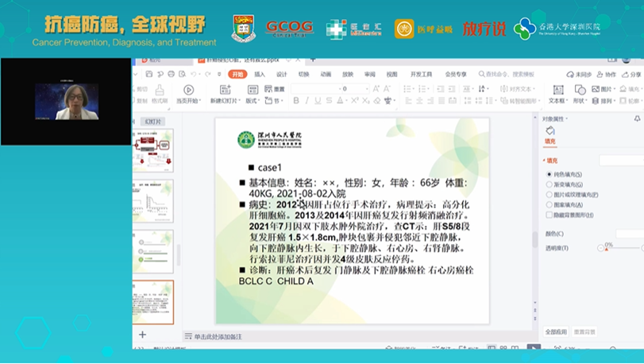Collapse the fill (填充) section expander
The image size is (644, 364).
click(544, 161)
